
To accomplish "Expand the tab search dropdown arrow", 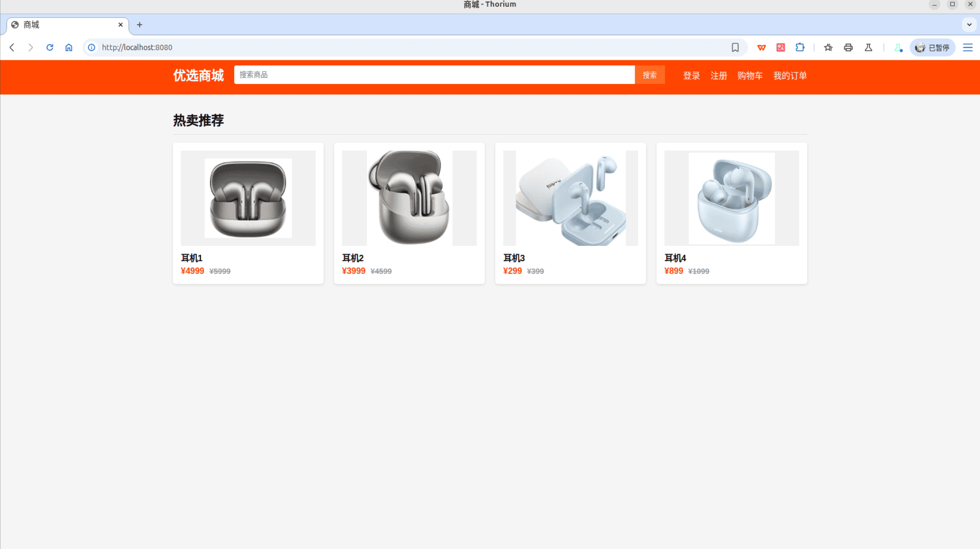I will pos(969,25).
